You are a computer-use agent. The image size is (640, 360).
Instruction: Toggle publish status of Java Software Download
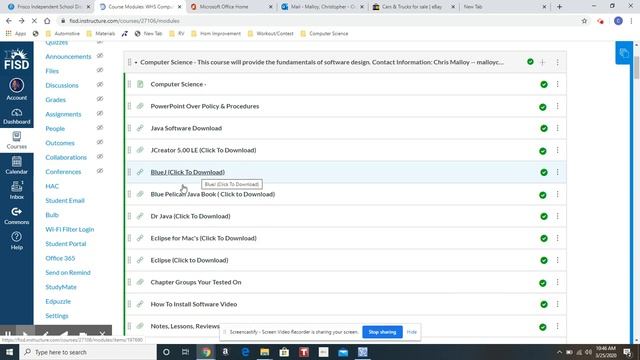point(544,129)
